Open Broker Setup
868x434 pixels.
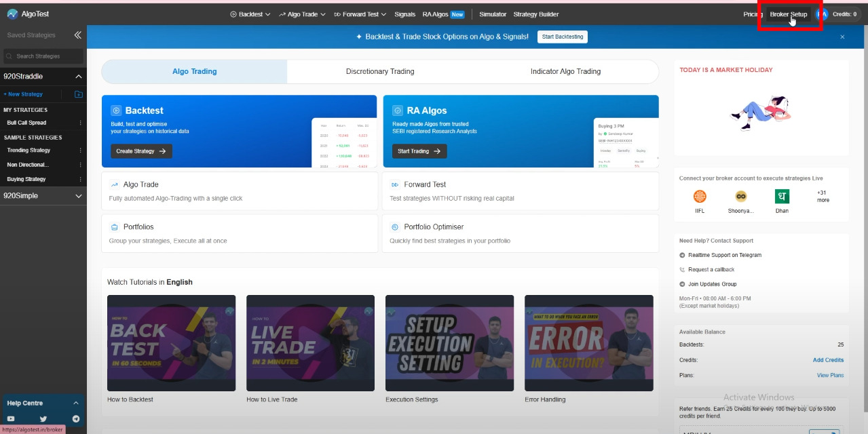(x=789, y=14)
